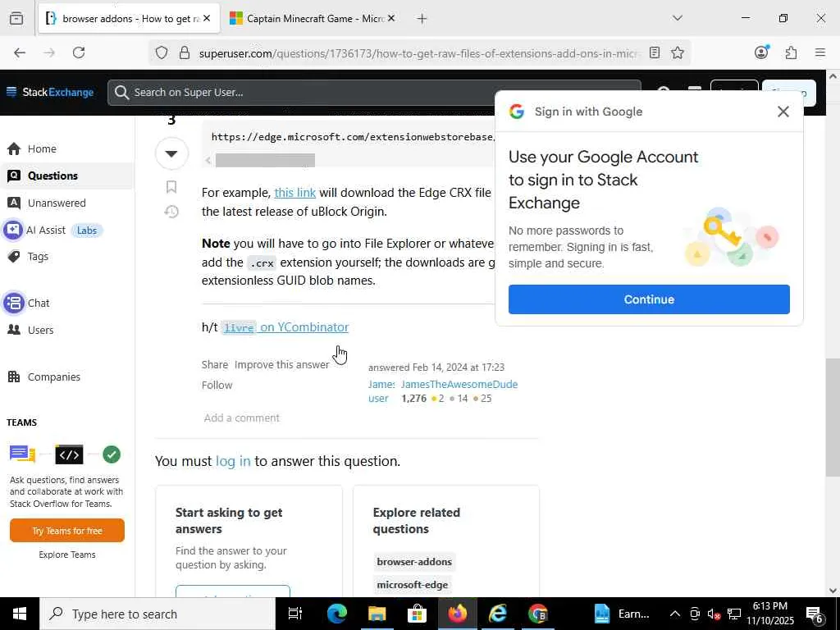Open Chrome from taskbar

coord(538,614)
